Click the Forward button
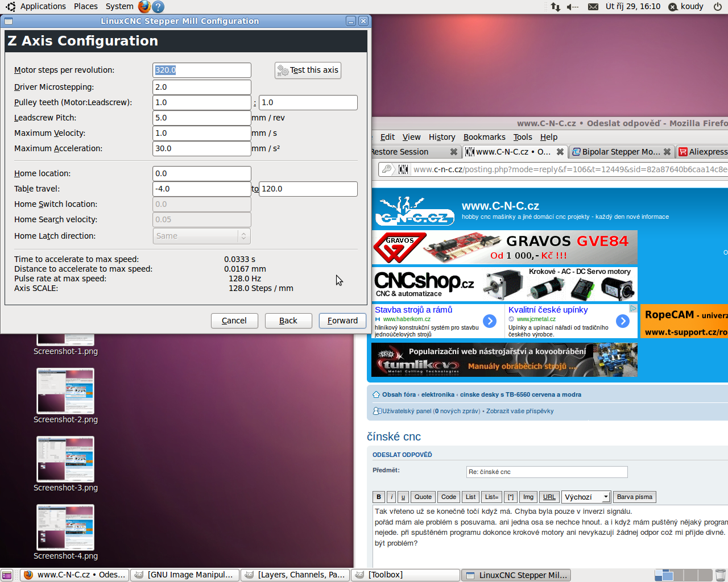 (x=342, y=321)
